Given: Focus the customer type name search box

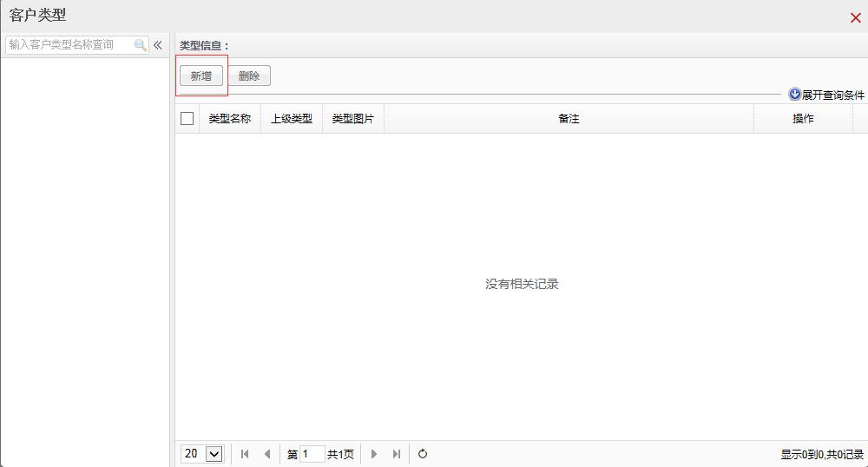Looking at the screenshot, I should [x=69, y=45].
